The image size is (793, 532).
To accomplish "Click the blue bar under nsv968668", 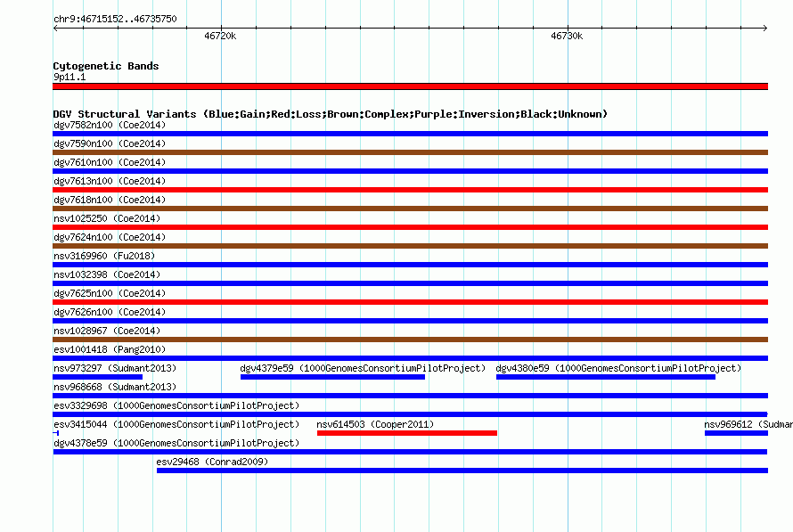I will click(x=410, y=396).
